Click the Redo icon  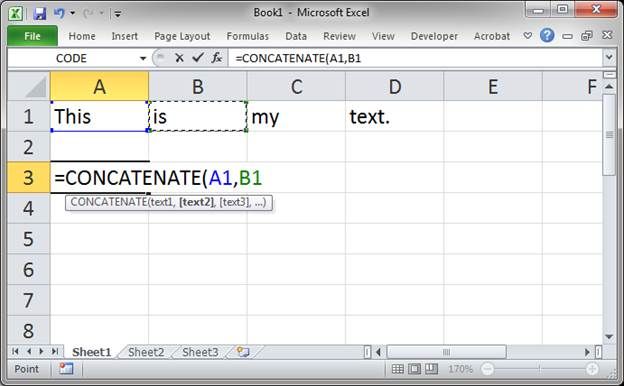pyautogui.click(x=88, y=14)
